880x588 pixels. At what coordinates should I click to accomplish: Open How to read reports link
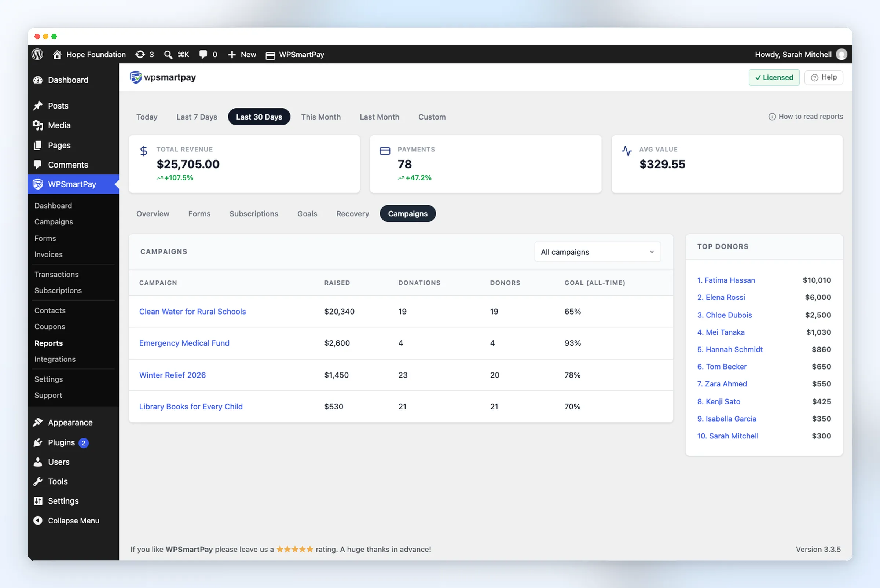pos(805,117)
